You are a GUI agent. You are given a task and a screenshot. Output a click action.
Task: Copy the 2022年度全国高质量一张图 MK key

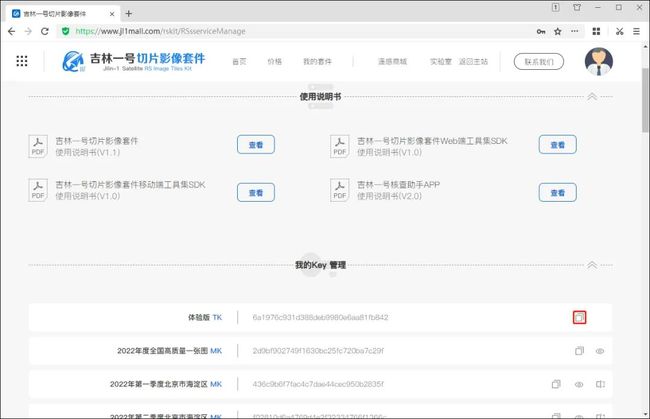(x=579, y=351)
